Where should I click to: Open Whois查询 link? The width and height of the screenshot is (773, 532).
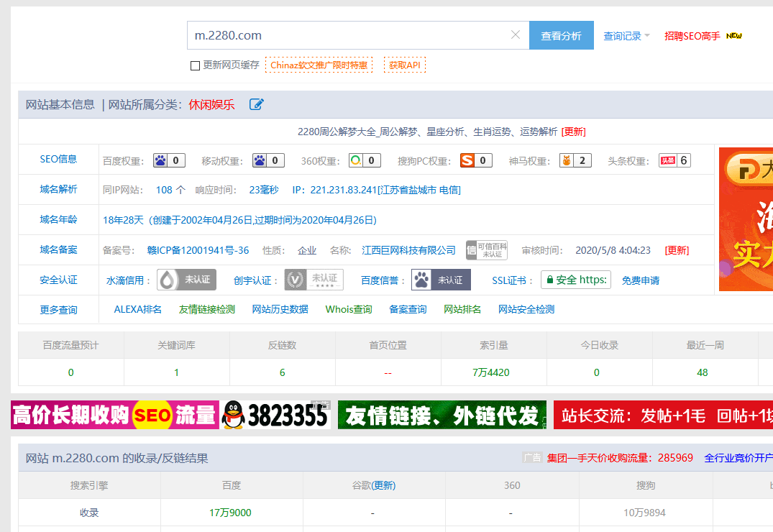[x=349, y=309]
